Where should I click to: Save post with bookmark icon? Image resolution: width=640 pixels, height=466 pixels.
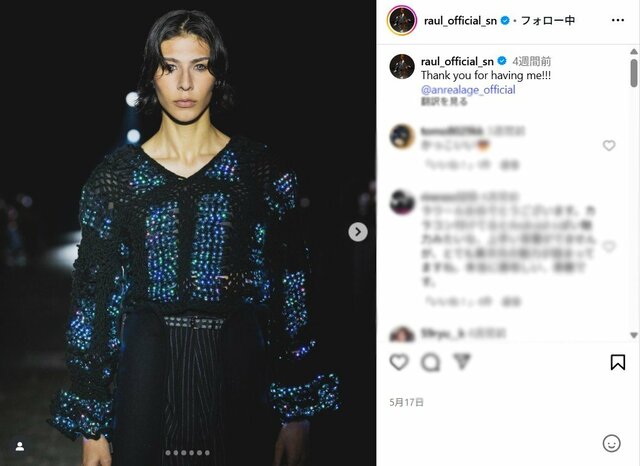point(618,362)
